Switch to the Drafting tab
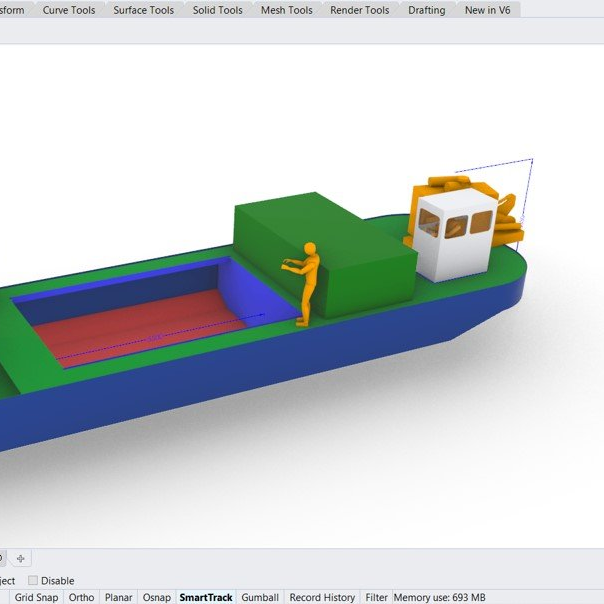This screenshot has height=604, width=604. 428,10
